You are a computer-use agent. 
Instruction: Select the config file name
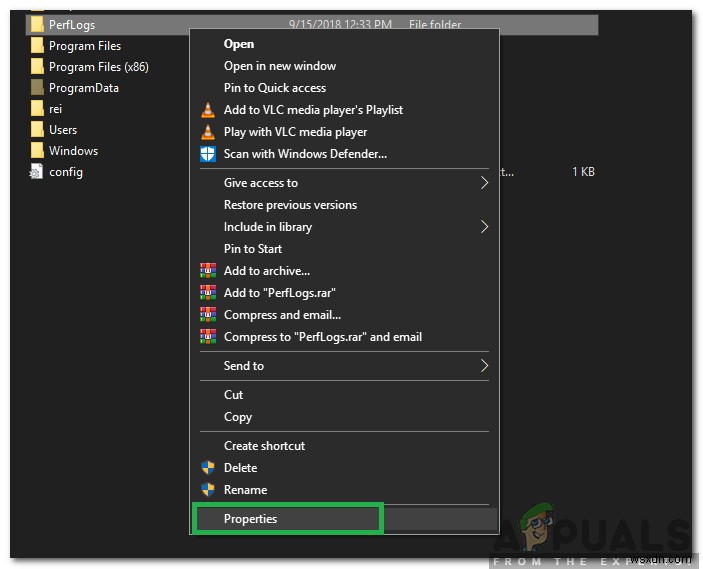click(66, 172)
